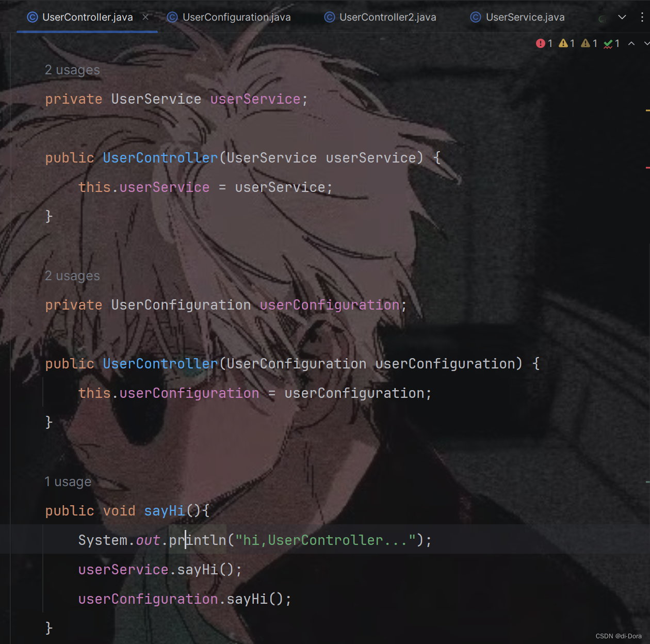Click the UserController(UserConfiguration) constructor name
Viewport: 650px width, 644px height.
(x=160, y=364)
